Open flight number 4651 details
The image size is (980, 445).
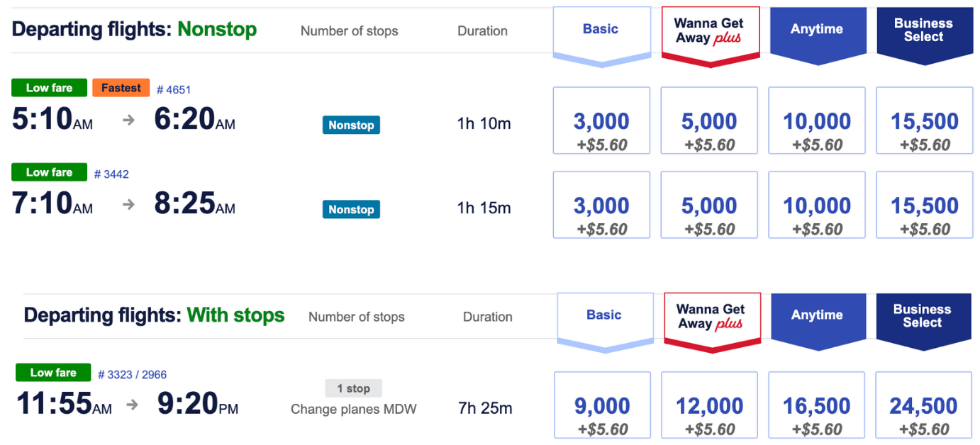(174, 90)
